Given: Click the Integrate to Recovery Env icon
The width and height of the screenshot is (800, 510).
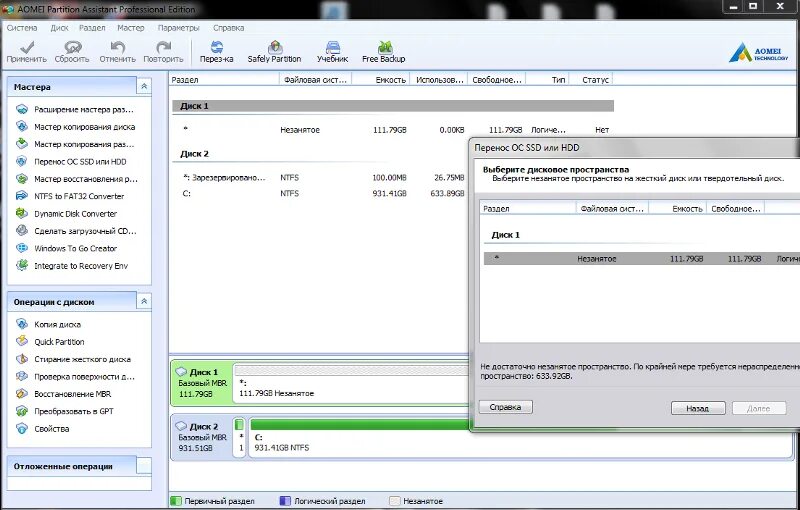Looking at the screenshot, I should tap(22, 265).
